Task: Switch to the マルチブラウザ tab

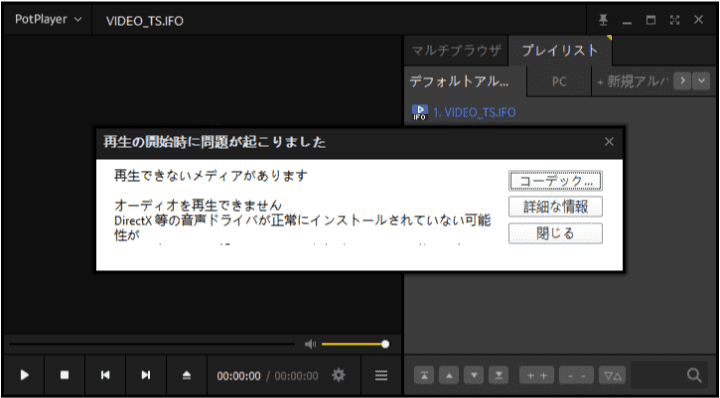Action: point(456,50)
